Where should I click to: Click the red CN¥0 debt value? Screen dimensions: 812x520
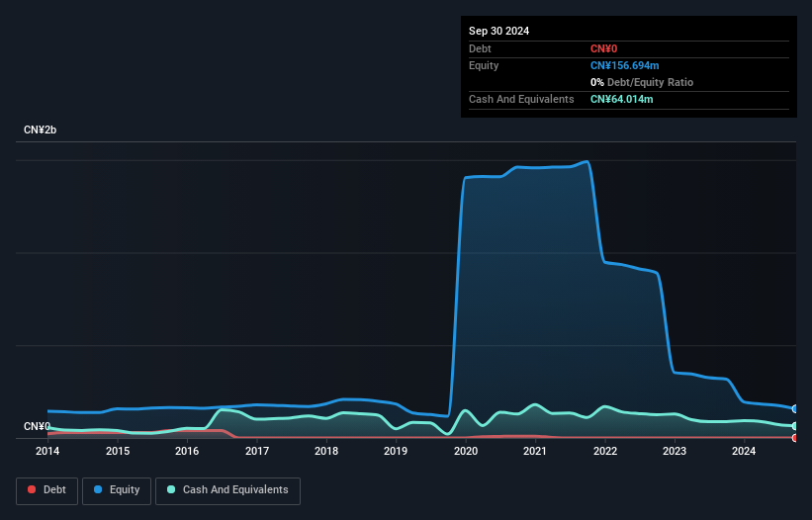pos(604,48)
